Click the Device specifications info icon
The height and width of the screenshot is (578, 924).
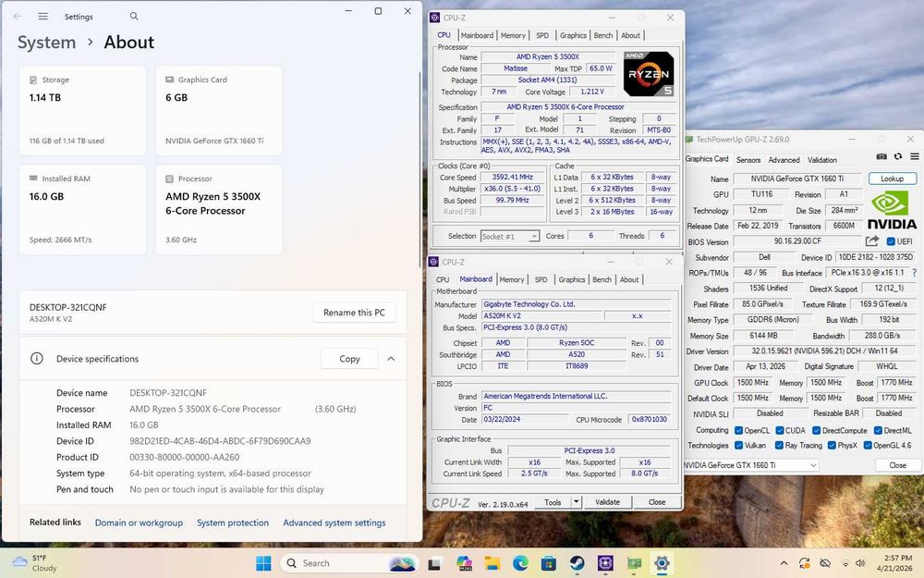(37, 359)
